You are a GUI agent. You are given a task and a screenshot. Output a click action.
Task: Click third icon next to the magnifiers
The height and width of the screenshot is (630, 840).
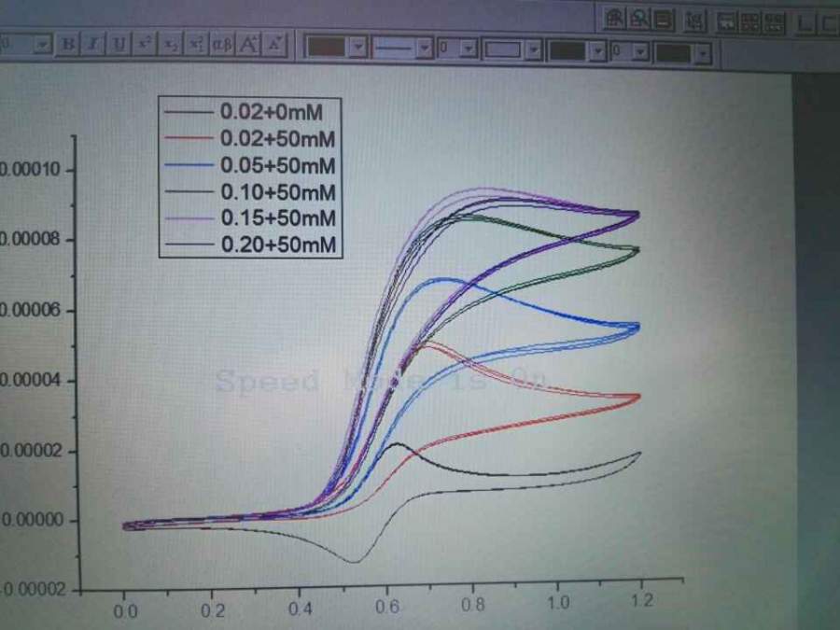[x=664, y=21]
